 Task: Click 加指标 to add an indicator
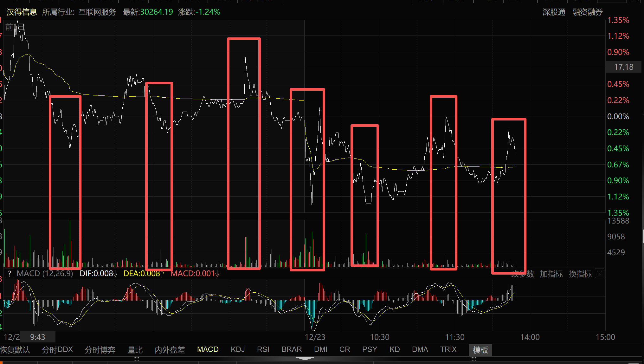(551, 274)
